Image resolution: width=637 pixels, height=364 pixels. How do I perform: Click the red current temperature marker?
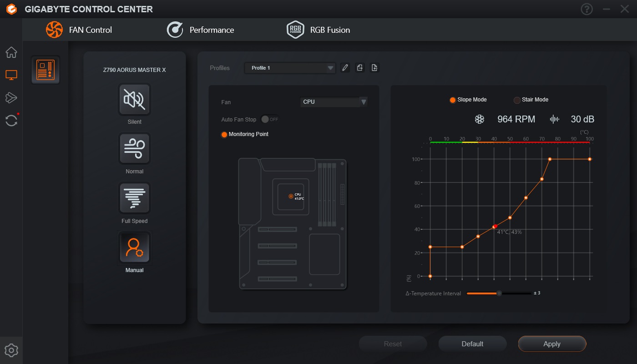pyautogui.click(x=495, y=226)
